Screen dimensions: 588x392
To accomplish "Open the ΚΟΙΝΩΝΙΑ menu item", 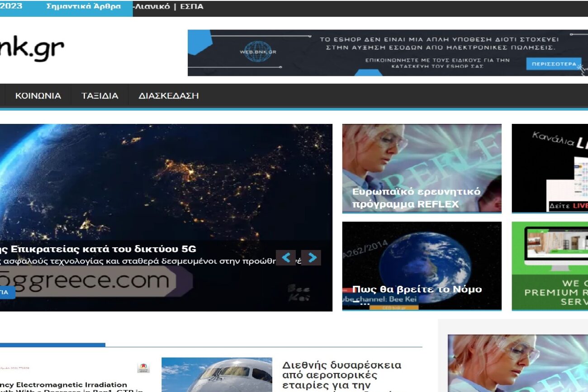I will [38, 96].
